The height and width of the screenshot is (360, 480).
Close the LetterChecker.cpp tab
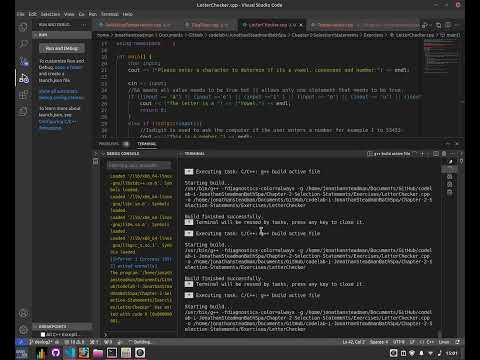[301, 25]
